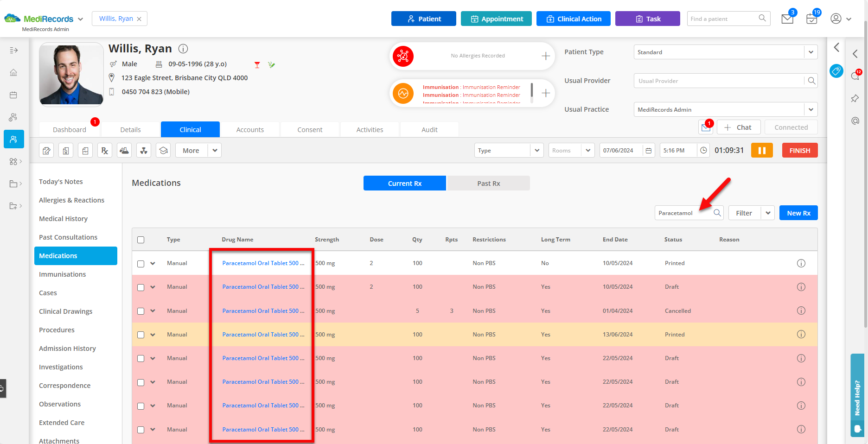Screen dimensions: 868x444
Task: Click the red allergies circle icon
Action: pyautogui.click(x=403, y=56)
